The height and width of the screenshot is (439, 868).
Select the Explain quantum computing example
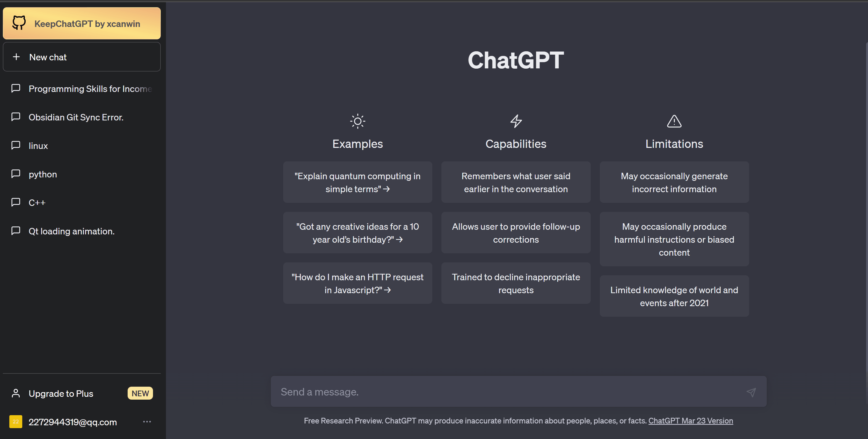tap(358, 182)
